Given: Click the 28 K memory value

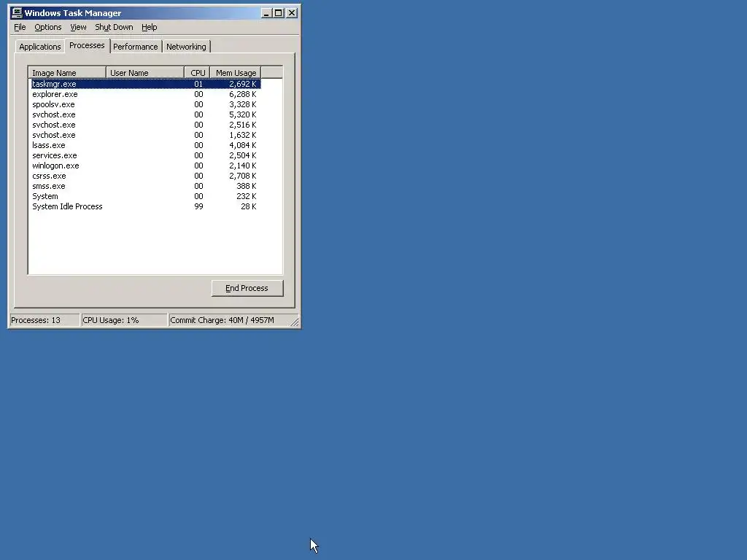Looking at the screenshot, I should tap(249, 206).
